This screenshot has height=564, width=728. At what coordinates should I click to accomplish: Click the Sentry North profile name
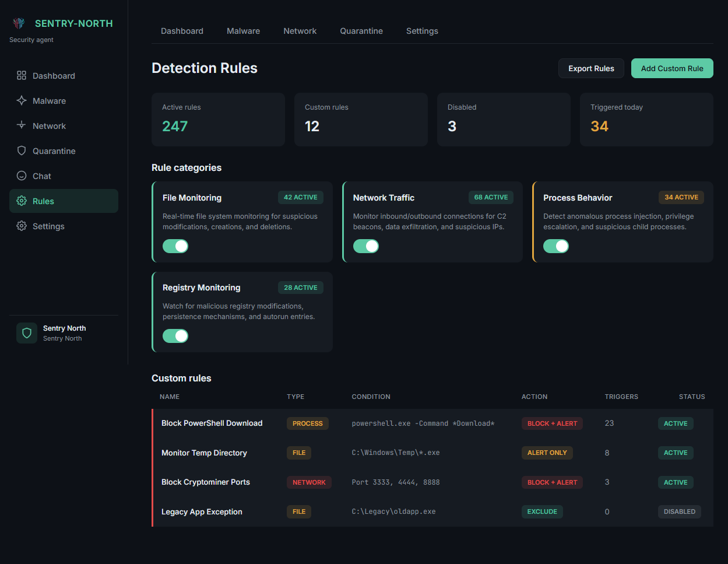pyautogui.click(x=64, y=328)
